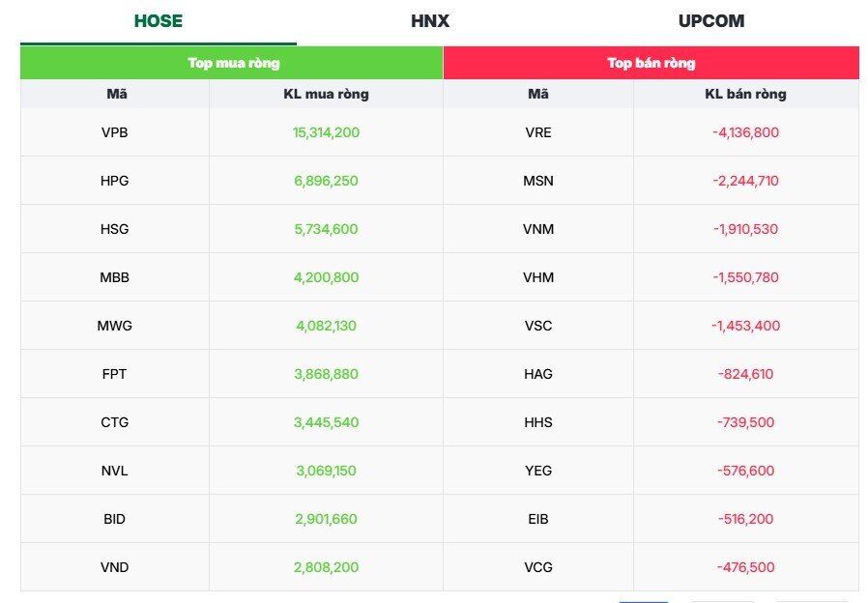The height and width of the screenshot is (603, 868).
Task: Select stock code MSN
Action: 538,181
